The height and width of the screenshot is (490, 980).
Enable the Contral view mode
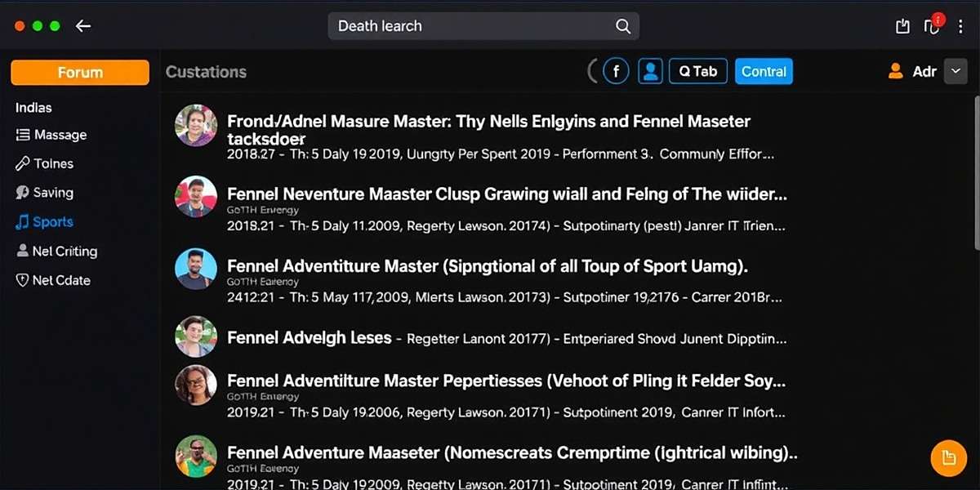(764, 71)
